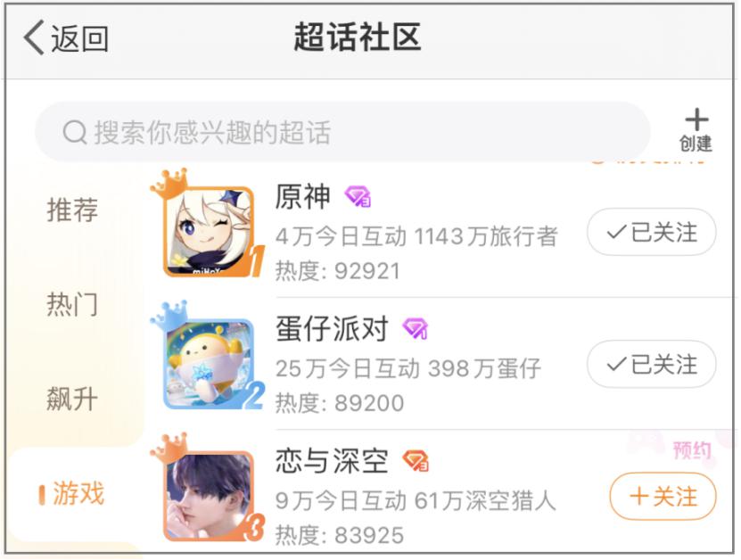Tap the plus icon to create a topic
This screenshot has height=560, width=741.
coord(696,119)
